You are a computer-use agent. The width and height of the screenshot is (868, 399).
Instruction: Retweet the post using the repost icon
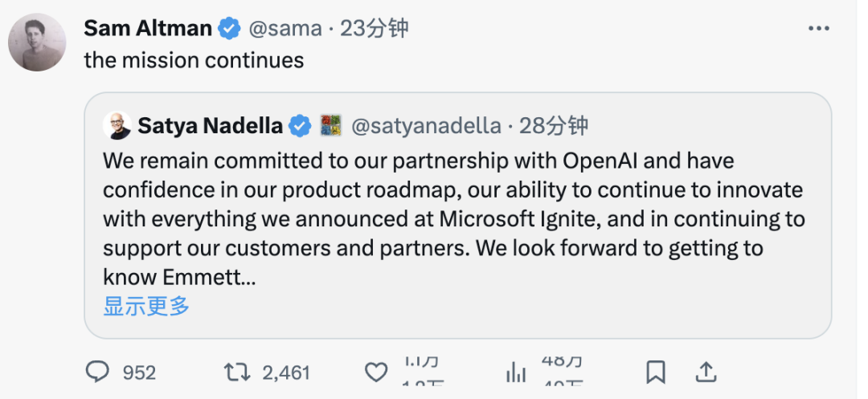tap(236, 373)
